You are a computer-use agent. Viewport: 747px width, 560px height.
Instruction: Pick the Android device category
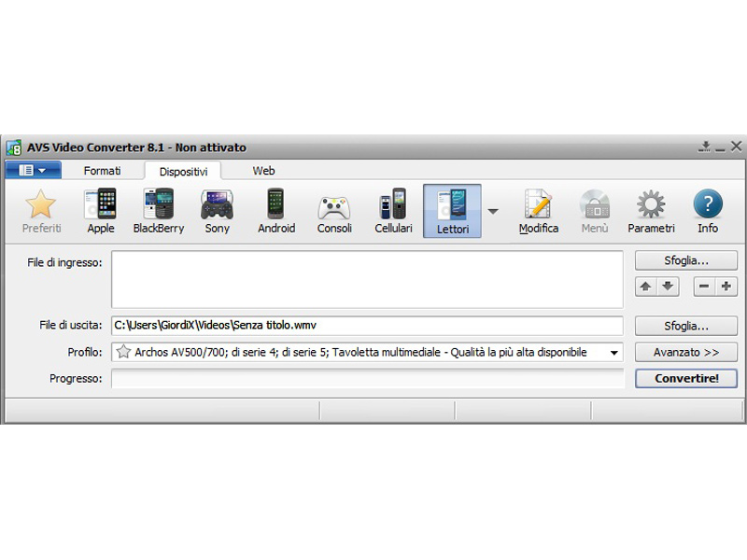(275, 210)
